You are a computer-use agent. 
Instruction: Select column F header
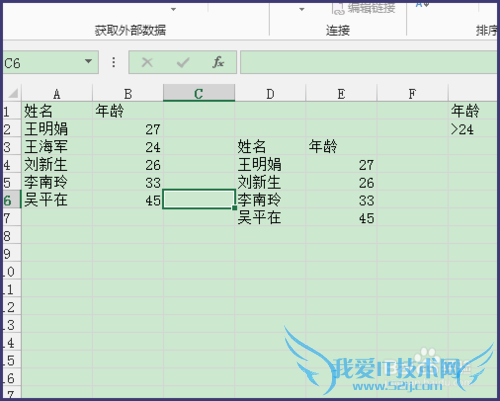click(412, 94)
